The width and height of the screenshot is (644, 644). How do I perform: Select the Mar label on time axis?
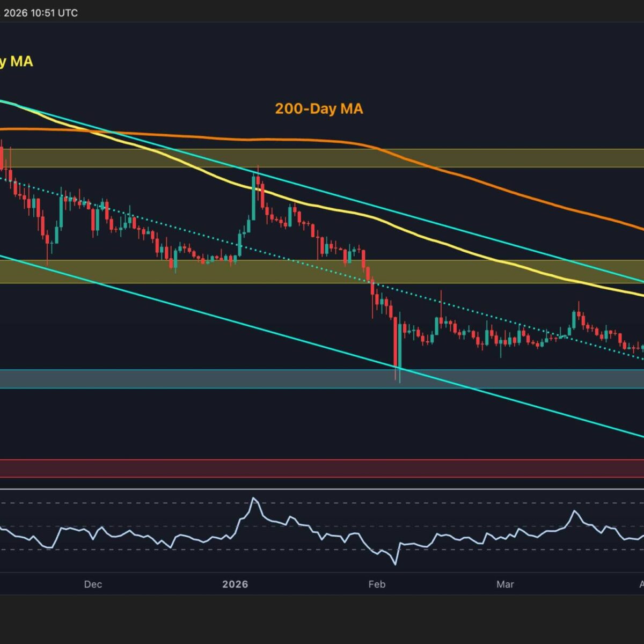click(x=505, y=584)
